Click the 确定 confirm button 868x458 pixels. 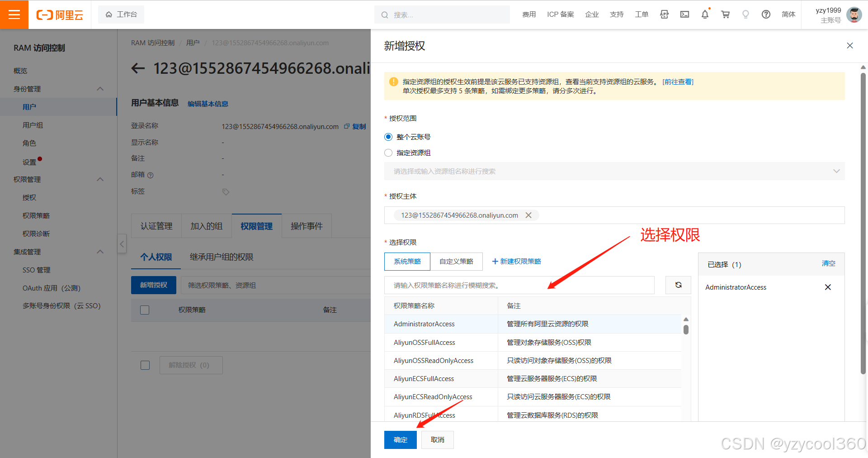click(x=401, y=440)
